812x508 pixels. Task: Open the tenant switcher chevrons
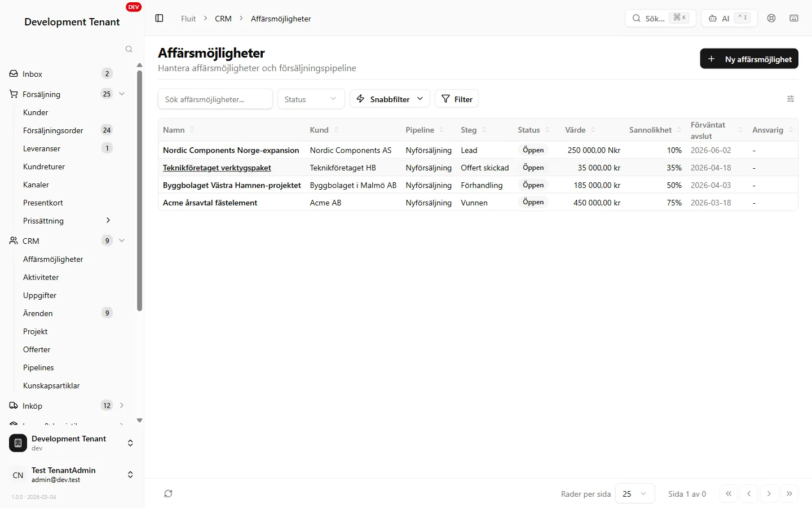(x=130, y=443)
